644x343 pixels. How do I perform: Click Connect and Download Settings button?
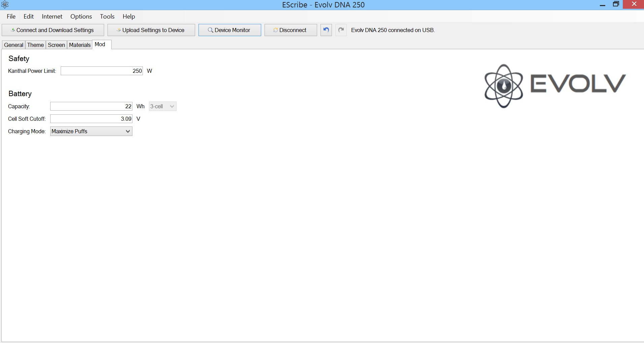(53, 30)
